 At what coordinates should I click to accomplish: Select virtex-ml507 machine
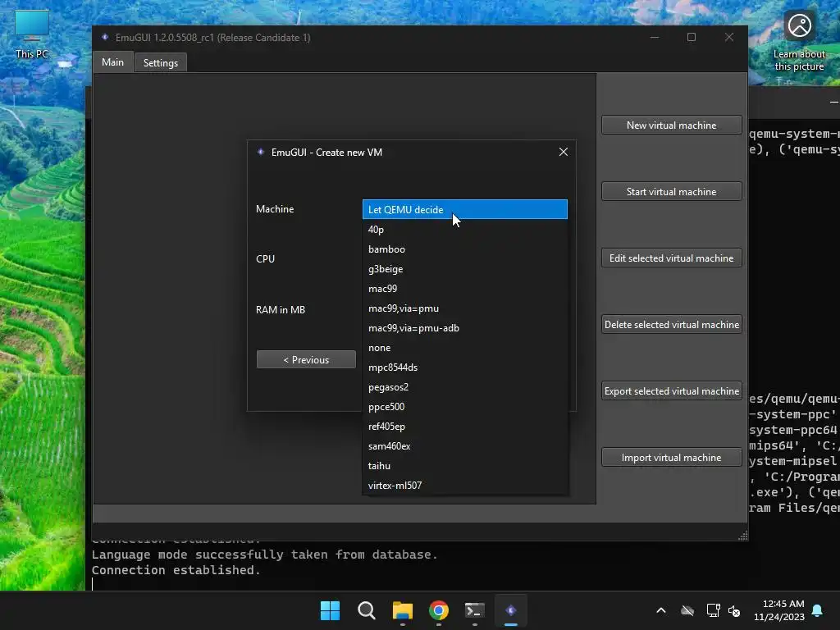[464, 486]
